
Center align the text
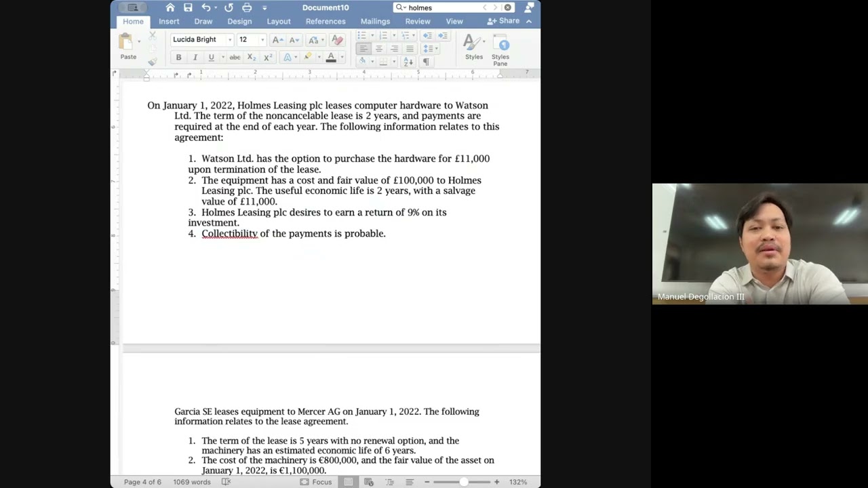(379, 49)
